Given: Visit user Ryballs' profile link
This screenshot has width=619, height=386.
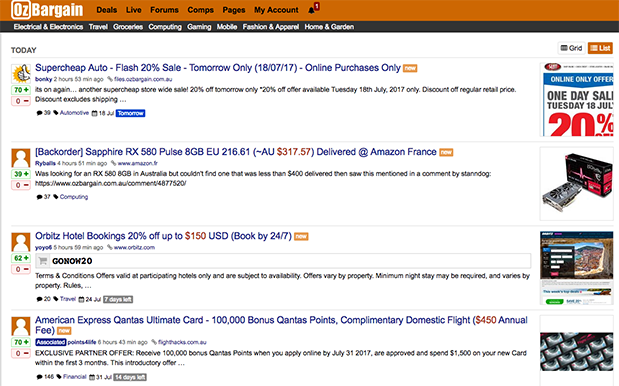Looking at the screenshot, I should pyautogui.click(x=45, y=163).
